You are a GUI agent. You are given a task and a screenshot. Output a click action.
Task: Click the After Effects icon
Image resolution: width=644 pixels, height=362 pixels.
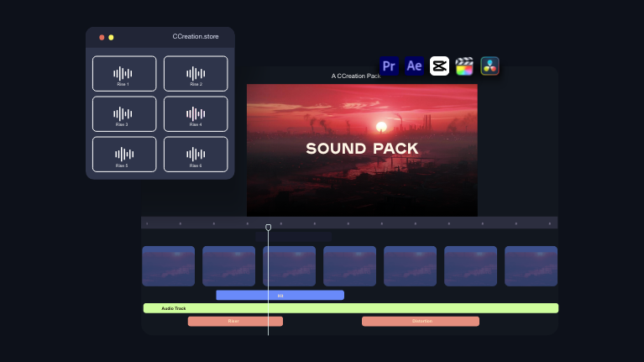click(414, 66)
